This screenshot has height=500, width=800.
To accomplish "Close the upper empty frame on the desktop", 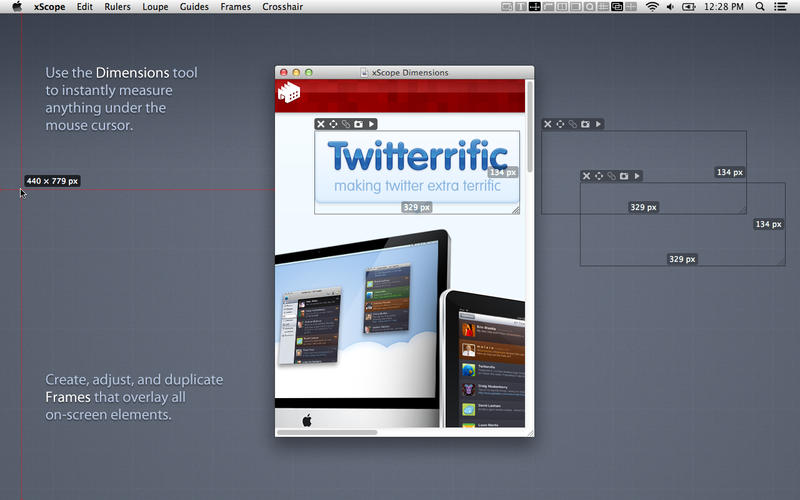I will pyautogui.click(x=547, y=124).
